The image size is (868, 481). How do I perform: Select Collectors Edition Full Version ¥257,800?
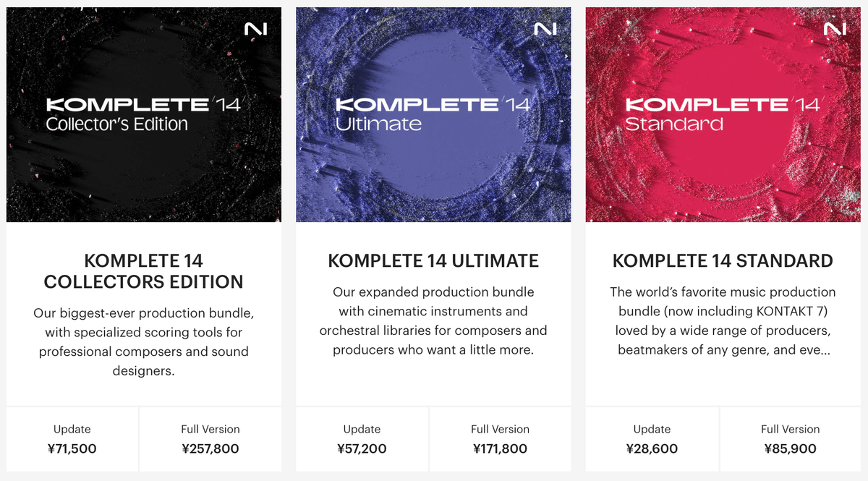coord(210,439)
